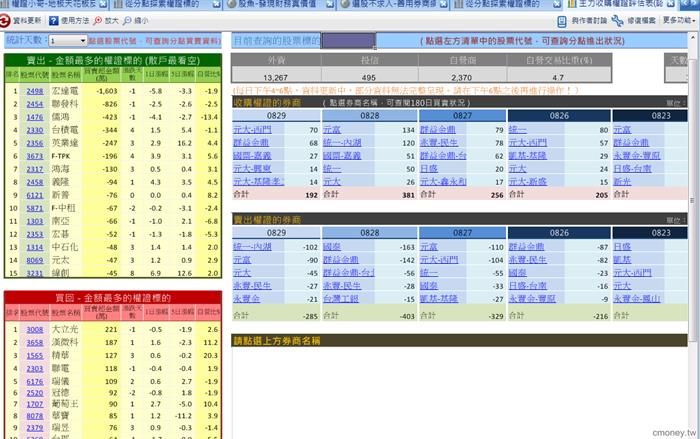Switch to the 股魚-發現財務真實價值 tab
The height and width of the screenshot is (439, 700).
pyautogui.click(x=280, y=4)
